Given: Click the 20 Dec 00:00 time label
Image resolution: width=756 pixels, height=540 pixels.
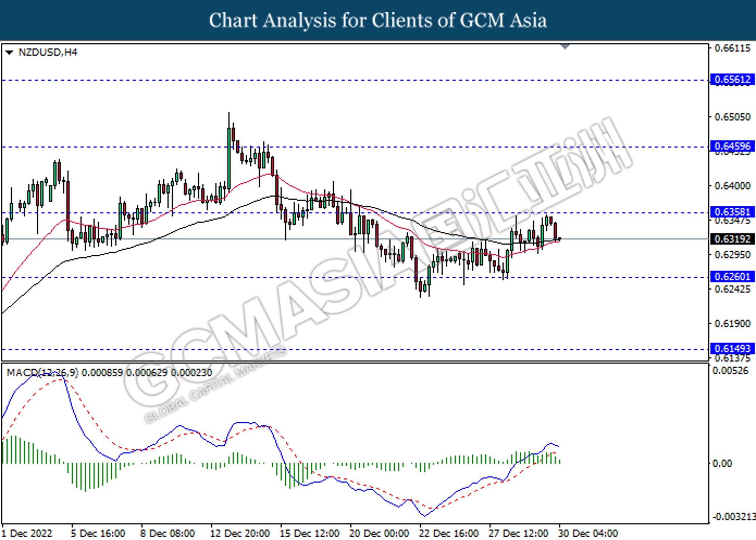Looking at the screenshot, I should tap(379, 534).
